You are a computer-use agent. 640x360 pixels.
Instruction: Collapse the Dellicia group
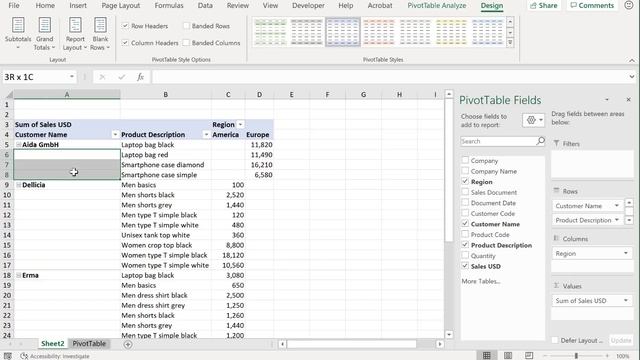click(18, 185)
